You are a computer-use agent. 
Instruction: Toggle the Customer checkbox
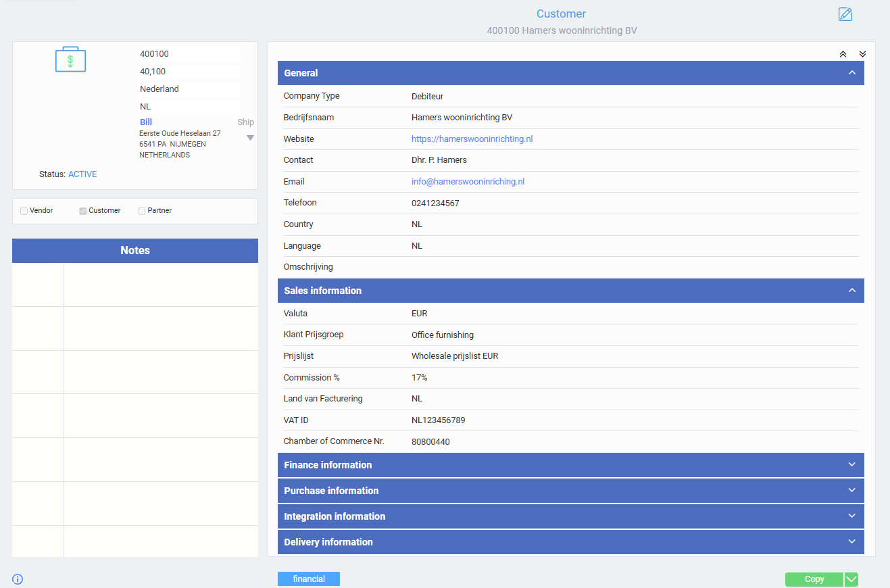click(83, 211)
